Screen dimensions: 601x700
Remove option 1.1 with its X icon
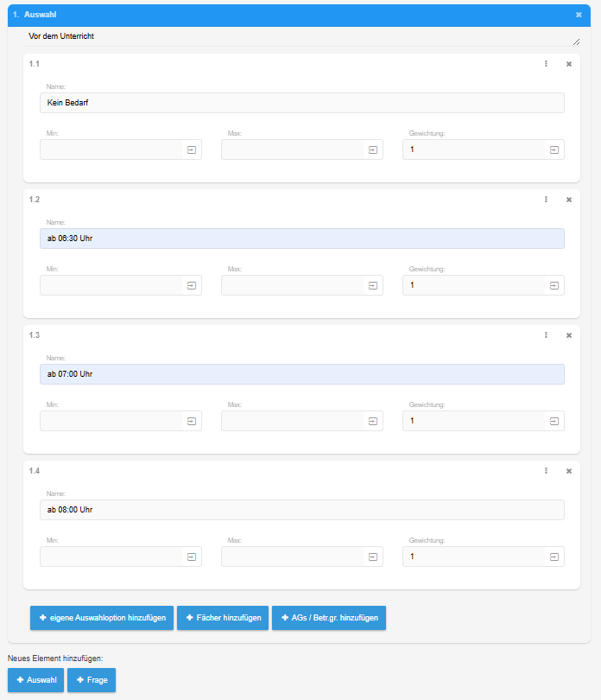click(x=569, y=64)
